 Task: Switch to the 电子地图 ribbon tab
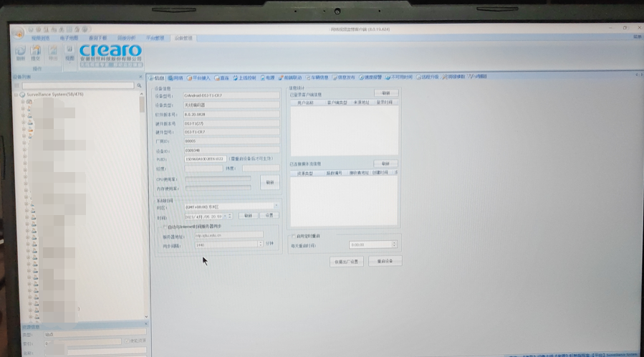coord(69,38)
